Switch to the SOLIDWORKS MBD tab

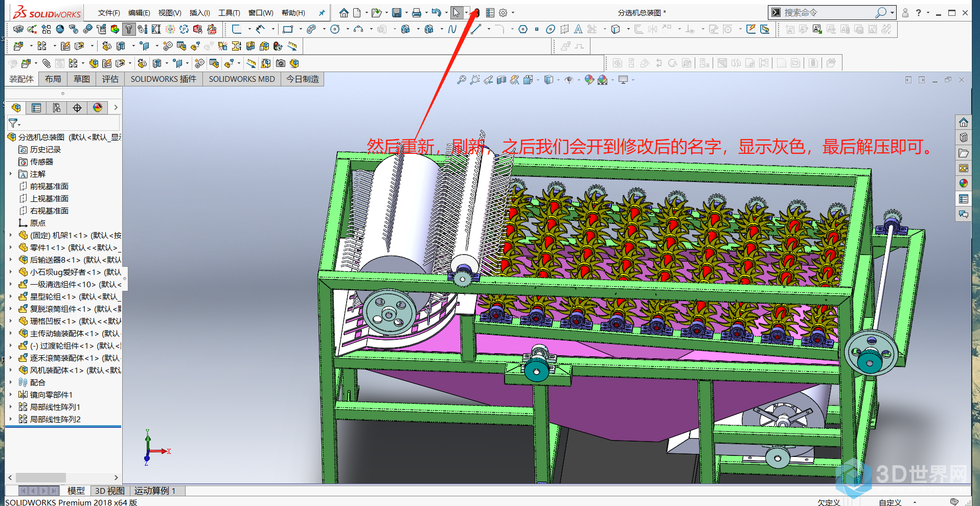[x=242, y=79]
